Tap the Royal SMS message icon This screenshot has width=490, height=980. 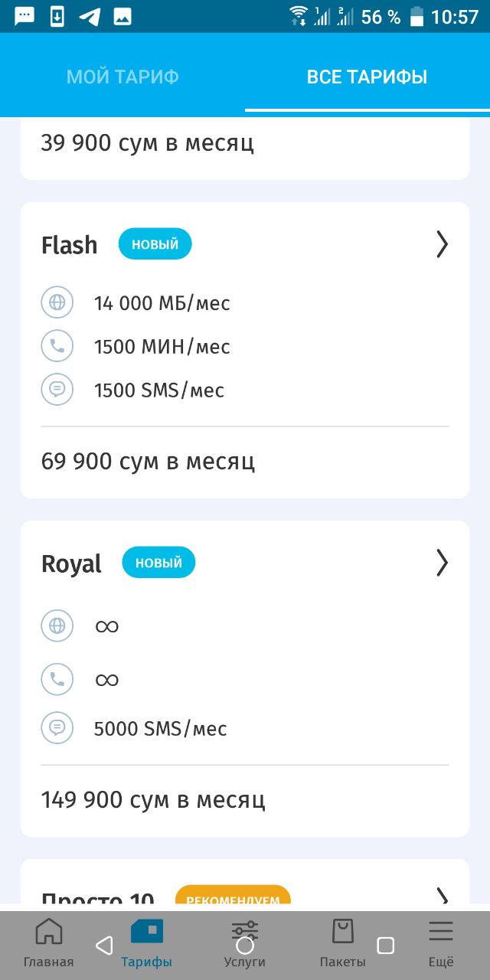click(57, 727)
